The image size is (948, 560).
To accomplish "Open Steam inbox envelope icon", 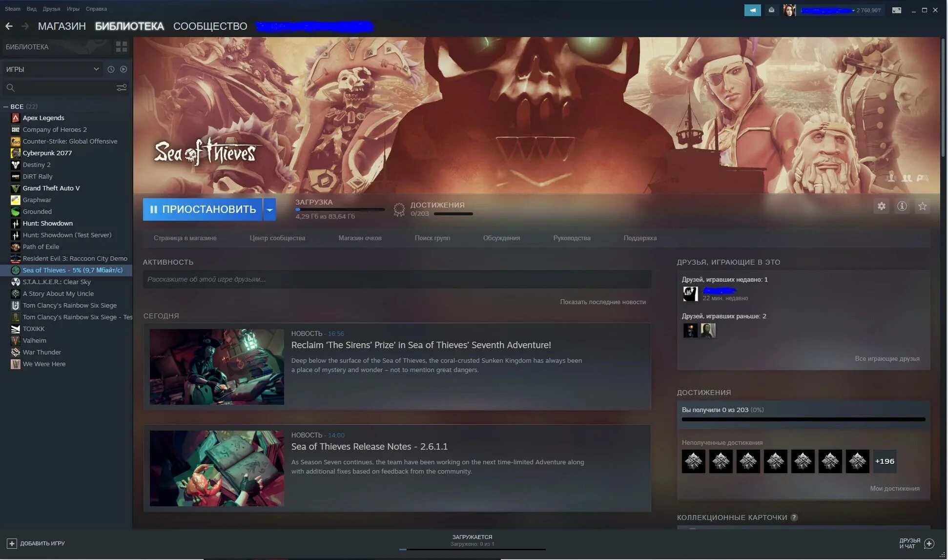I will (x=771, y=10).
